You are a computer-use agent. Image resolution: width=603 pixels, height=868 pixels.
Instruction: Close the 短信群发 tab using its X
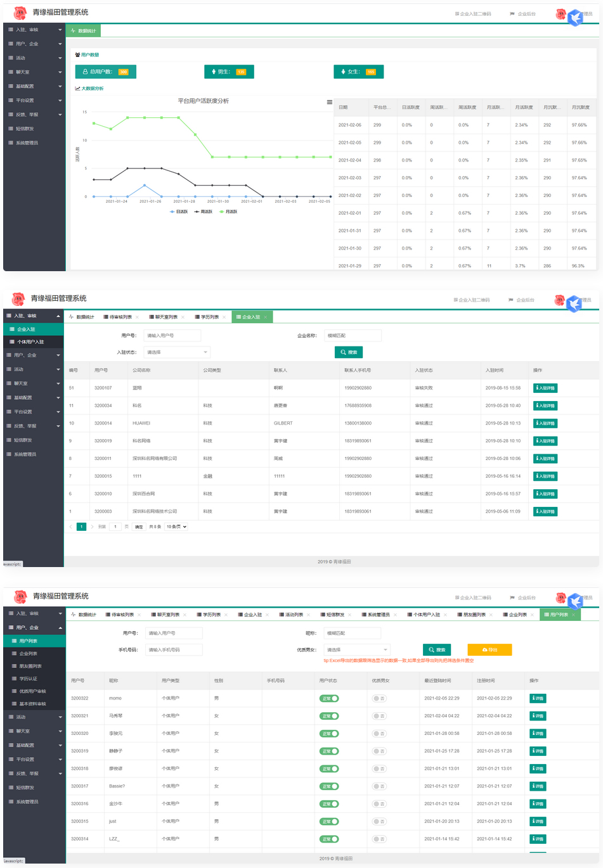pos(351,615)
